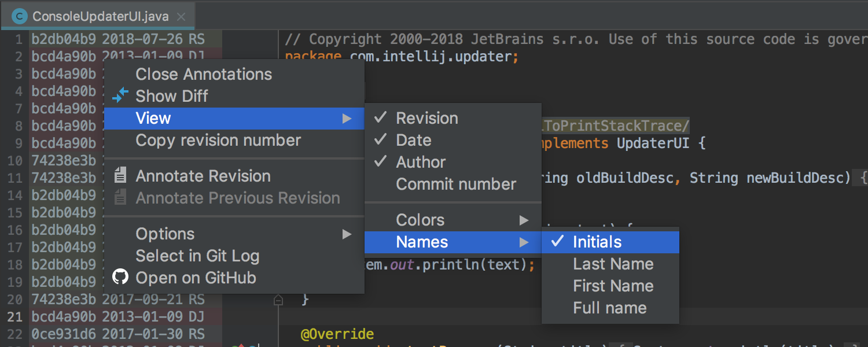Viewport: 868px width, 347px height.
Task: Expand the Options submenu arrow
Action: point(347,234)
